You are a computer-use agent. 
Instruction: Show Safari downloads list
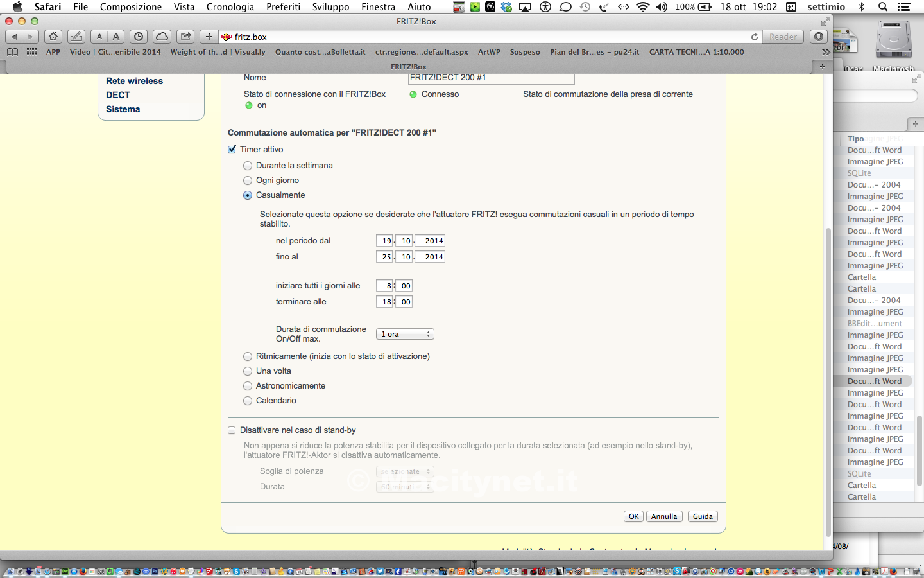click(818, 37)
